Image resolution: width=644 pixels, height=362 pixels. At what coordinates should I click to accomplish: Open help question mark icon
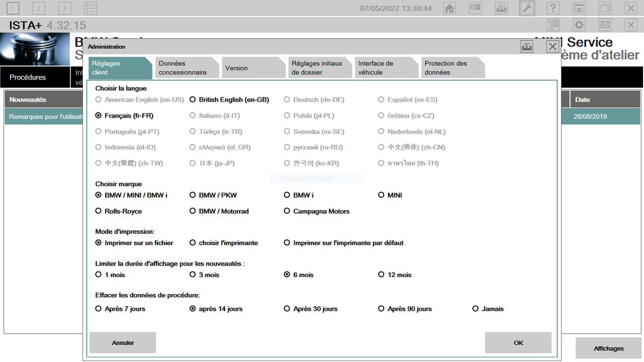click(x=553, y=8)
